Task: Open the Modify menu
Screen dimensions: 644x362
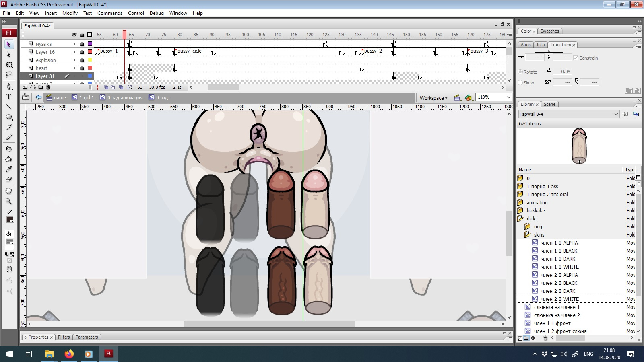Action: 70,13
